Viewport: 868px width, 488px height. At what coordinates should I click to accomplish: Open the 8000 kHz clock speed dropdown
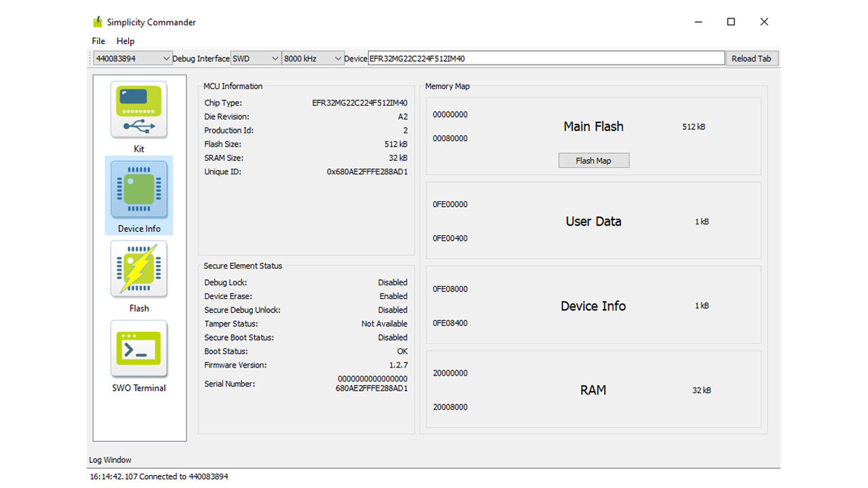(313, 58)
